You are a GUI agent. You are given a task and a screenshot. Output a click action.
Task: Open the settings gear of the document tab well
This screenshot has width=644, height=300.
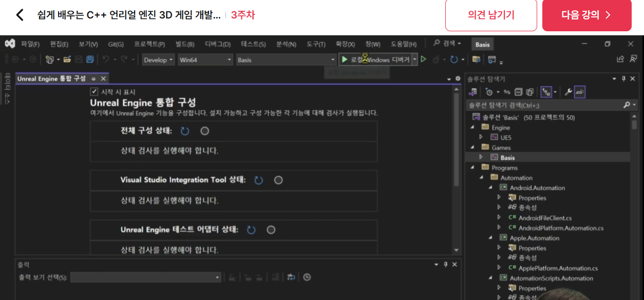coord(458,78)
